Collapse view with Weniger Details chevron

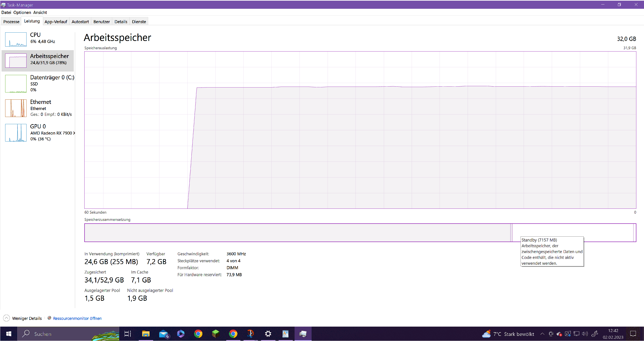coord(7,318)
